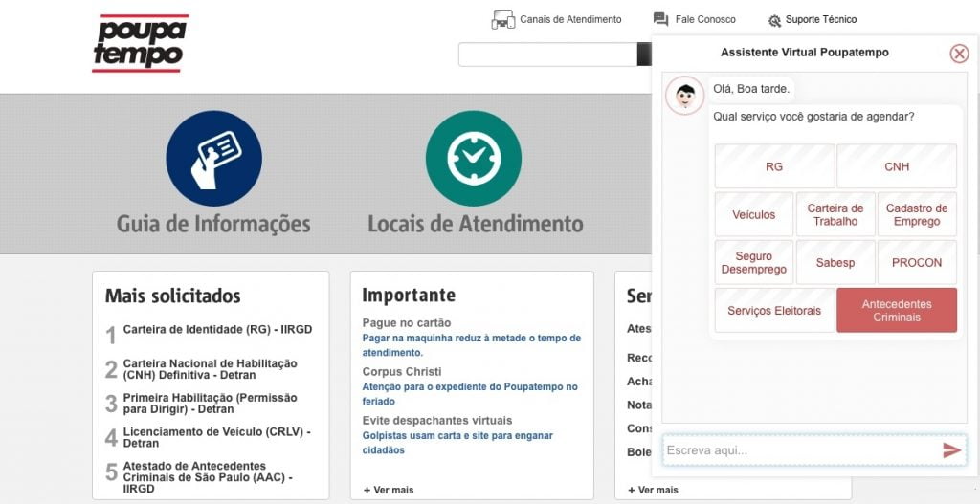The width and height of the screenshot is (980, 504).
Task: Open Carteira de Identidade (RG) - IIRGD
Action: (x=217, y=329)
